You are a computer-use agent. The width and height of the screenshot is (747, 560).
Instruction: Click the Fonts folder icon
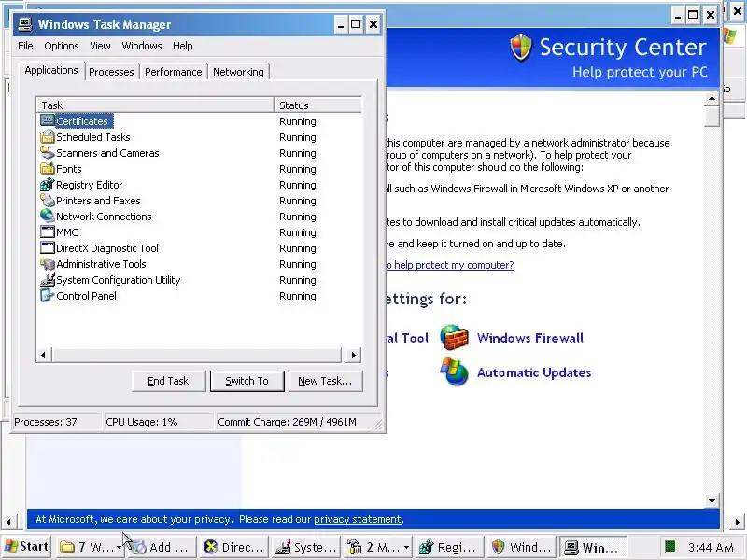point(48,168)
